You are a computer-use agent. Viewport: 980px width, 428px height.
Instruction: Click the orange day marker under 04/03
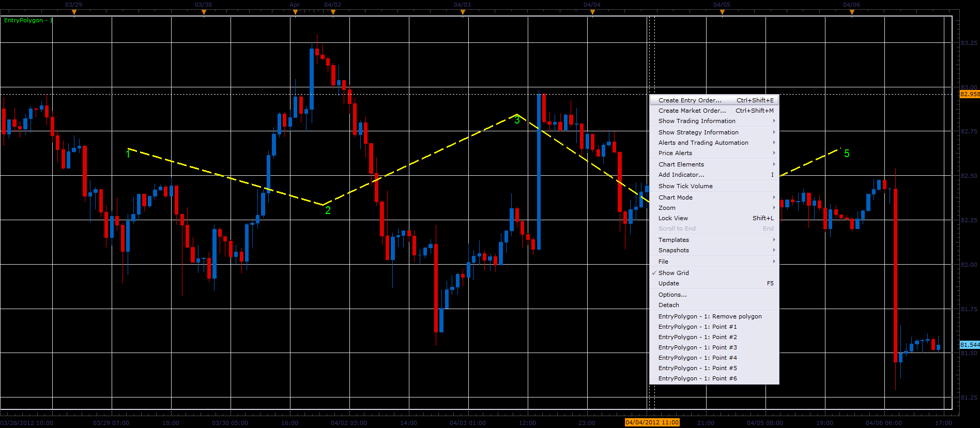tap(463, 12)
